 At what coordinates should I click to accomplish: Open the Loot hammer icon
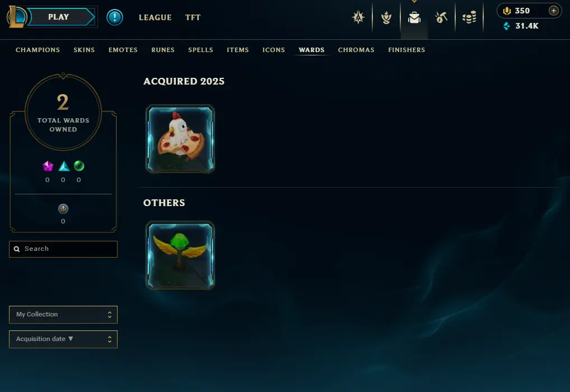pyautogui.click(x=441, y=17)
